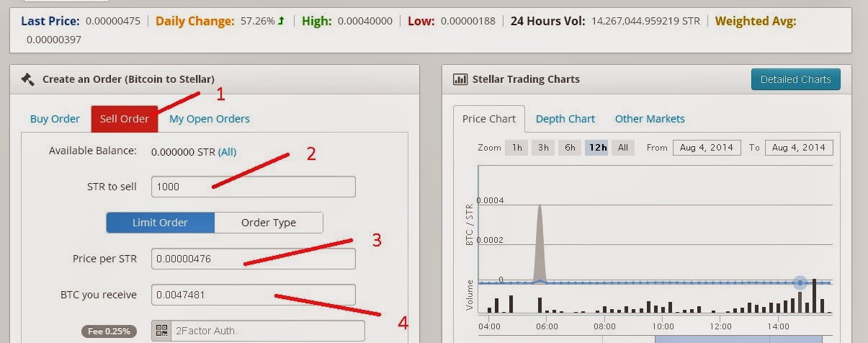
Task: Set chart zoom to 12h
Action: 597,148
